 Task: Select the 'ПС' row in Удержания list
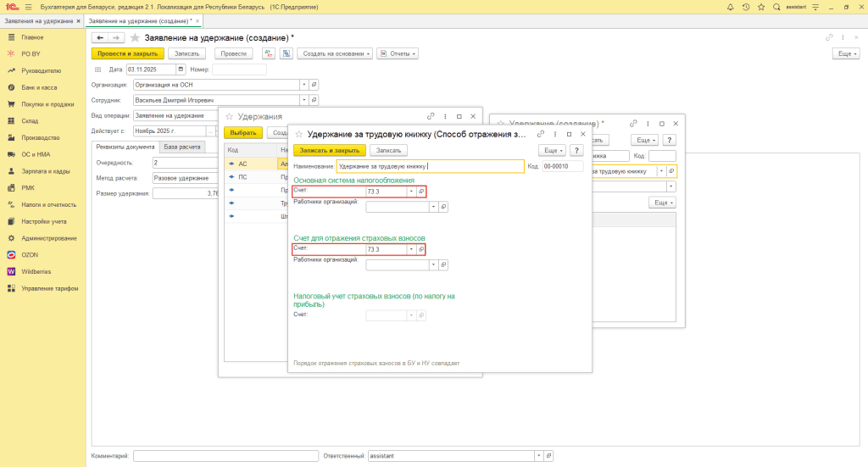pos(242,177)
